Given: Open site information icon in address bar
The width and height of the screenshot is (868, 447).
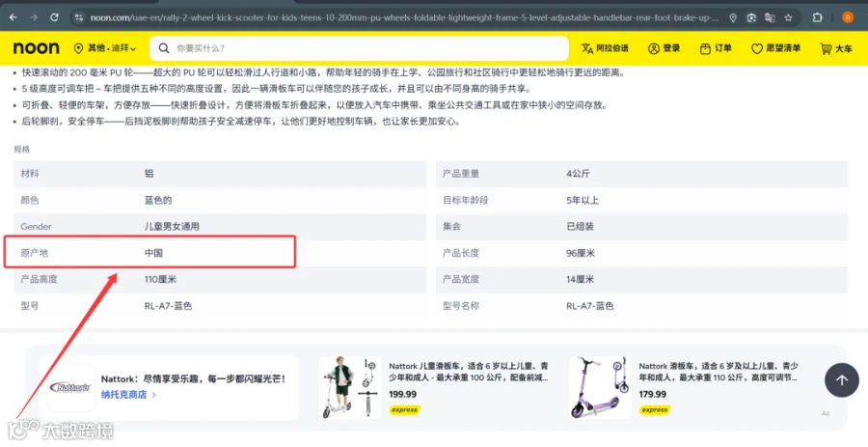Looking at the screenshot, I should point(79,17).
